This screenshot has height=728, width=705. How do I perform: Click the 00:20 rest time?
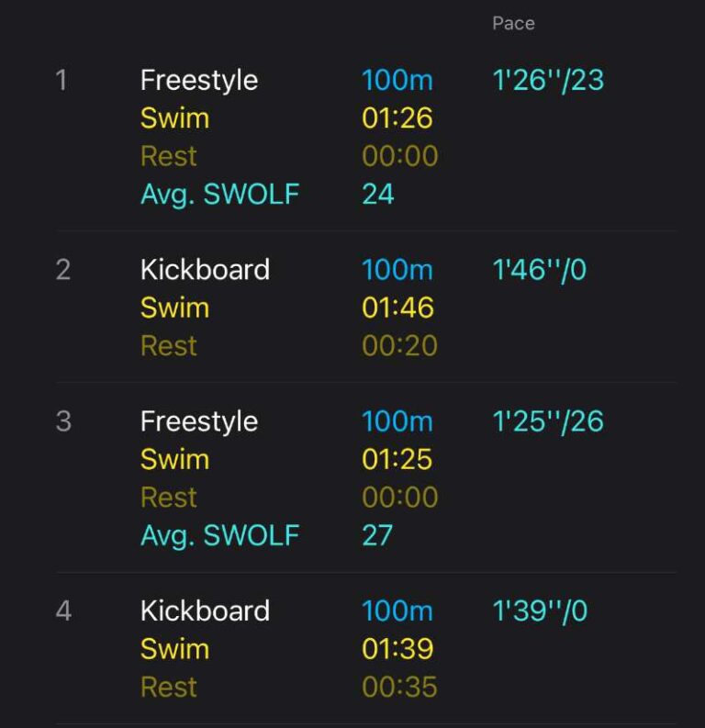[399, 346]
